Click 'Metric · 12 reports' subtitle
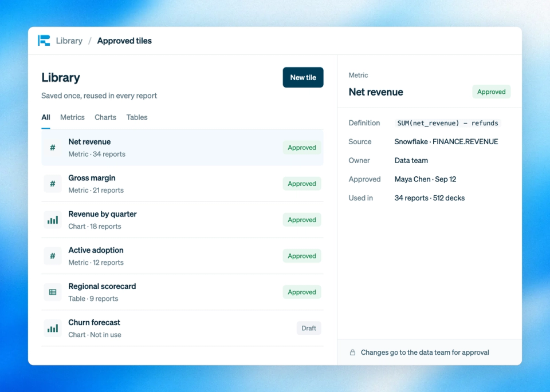 (96, 263)
